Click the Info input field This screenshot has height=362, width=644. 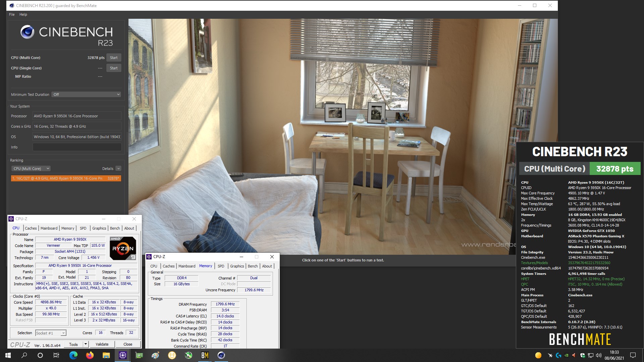click(x=77, y=147)
